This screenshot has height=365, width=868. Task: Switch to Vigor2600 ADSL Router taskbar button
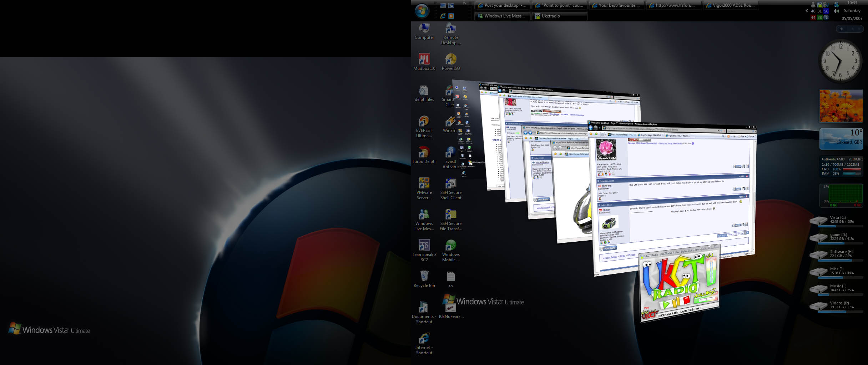(x=731, y=5)
